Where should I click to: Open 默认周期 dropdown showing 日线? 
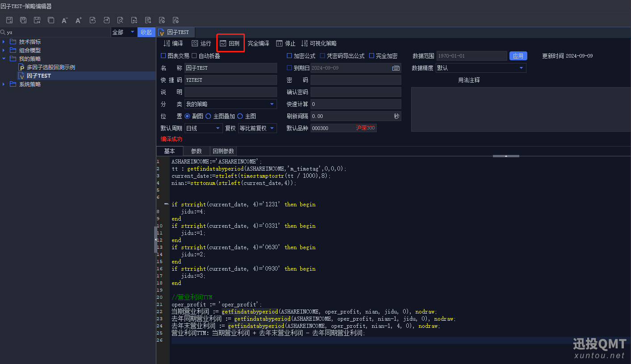click(x=203, y=128)
